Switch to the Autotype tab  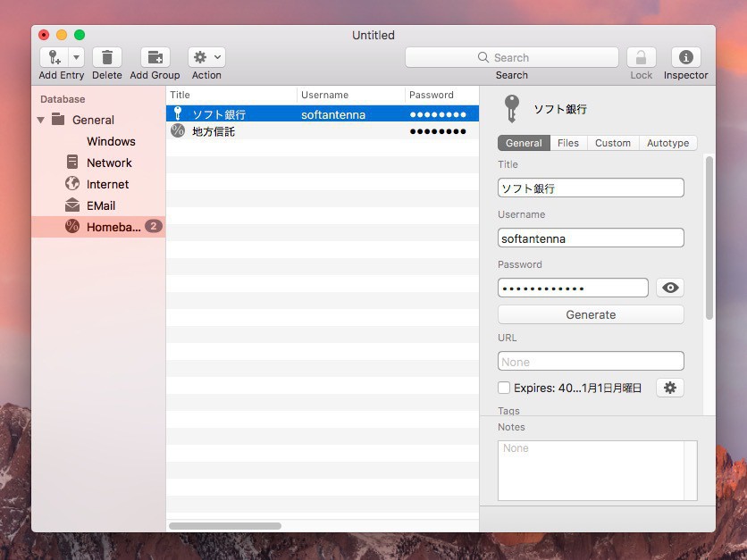(x=667, y=143)
